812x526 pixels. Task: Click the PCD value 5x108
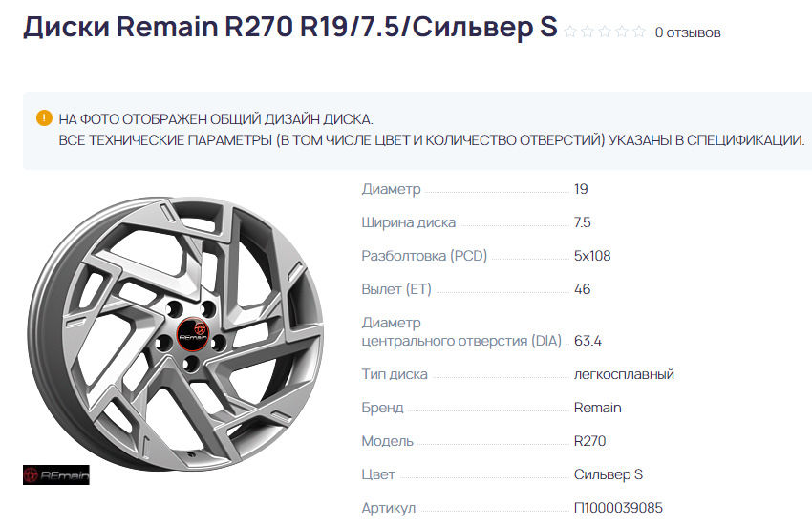coord(592,256)
